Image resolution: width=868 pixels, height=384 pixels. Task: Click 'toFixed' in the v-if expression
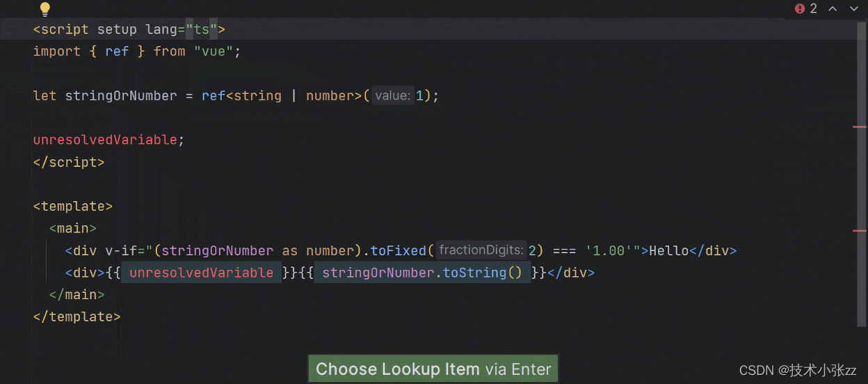pos(398,250)
